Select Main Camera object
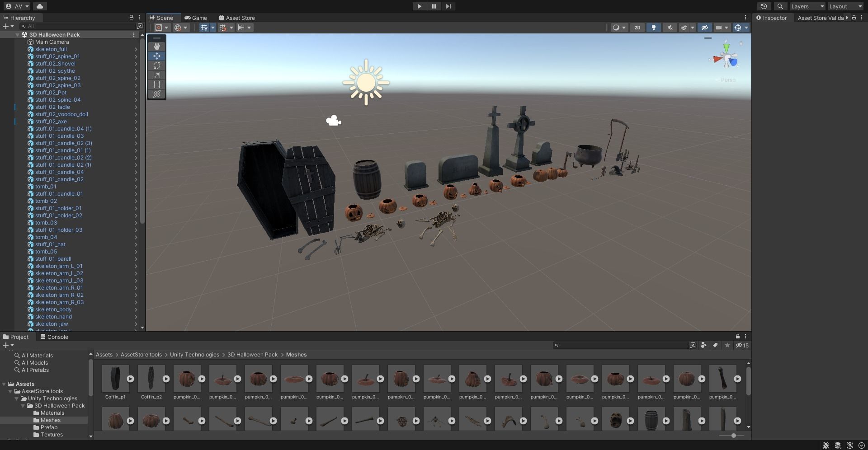Image resolution: width=868 pixels, height=450 pixels. pos(52,42)
